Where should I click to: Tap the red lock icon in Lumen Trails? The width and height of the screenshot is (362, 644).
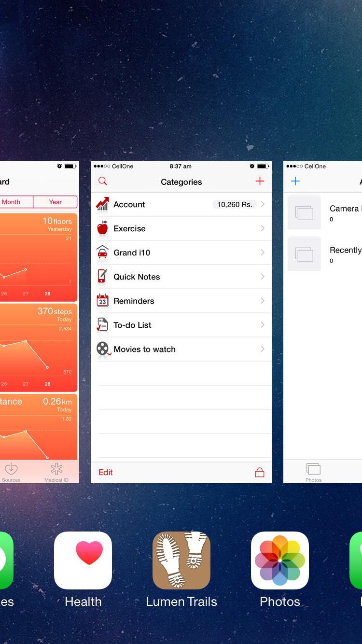click(x=260, y=472)
